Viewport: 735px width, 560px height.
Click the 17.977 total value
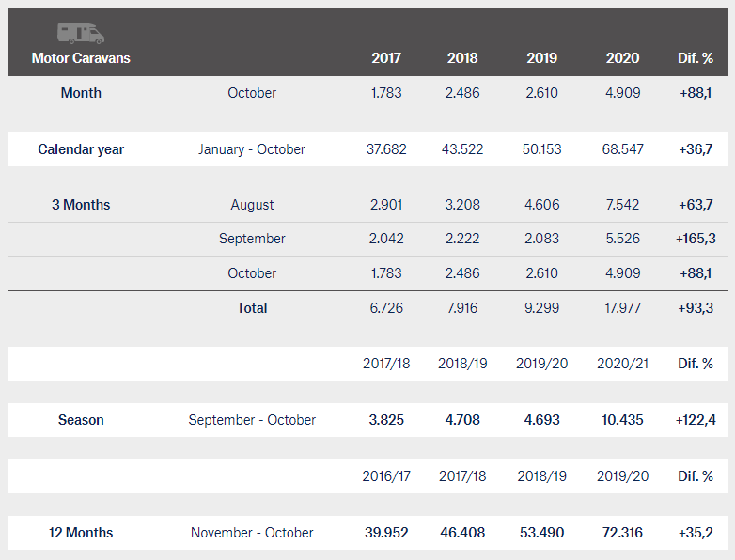622,308
